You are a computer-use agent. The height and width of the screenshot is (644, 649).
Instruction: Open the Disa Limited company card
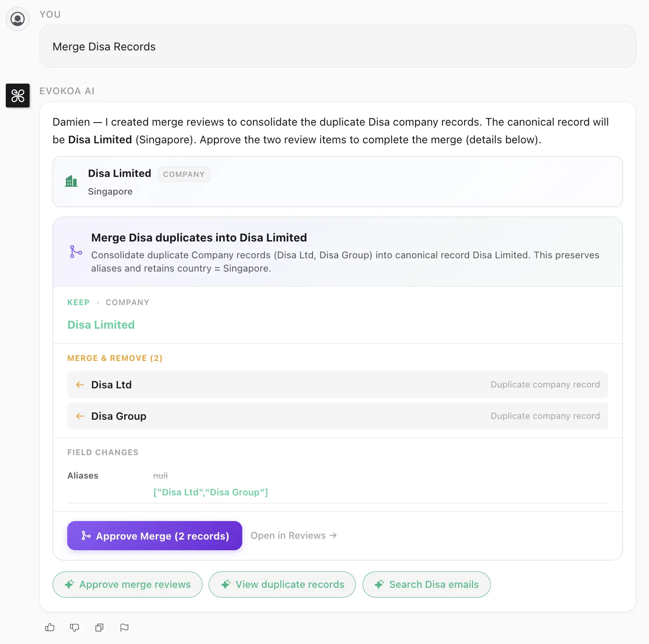click(x=337, y=182)
